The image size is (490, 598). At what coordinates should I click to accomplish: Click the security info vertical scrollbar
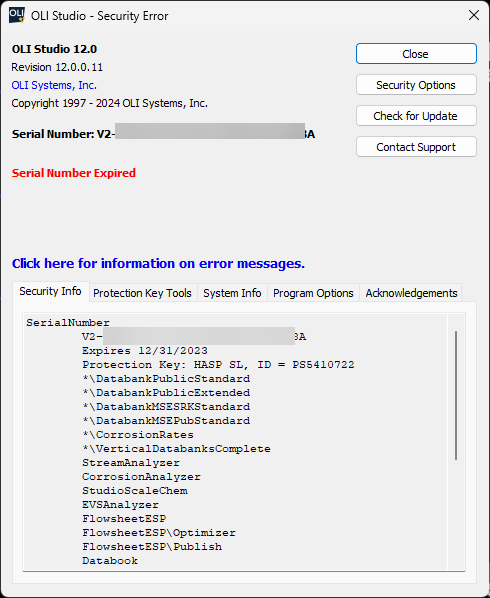point(456,395)
